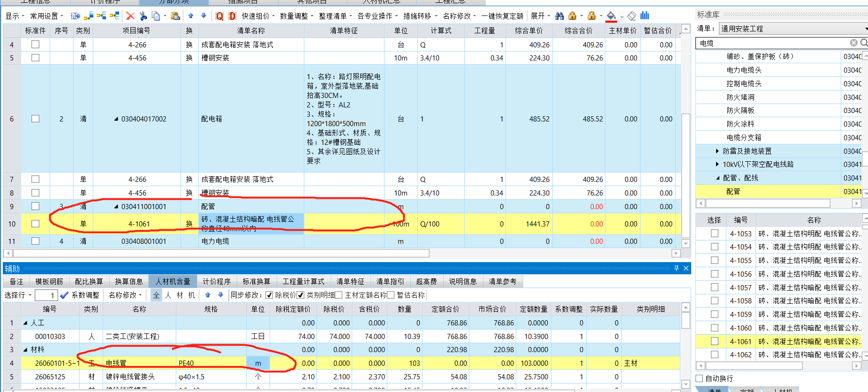Click the binoculars find icon

(559, 16)
